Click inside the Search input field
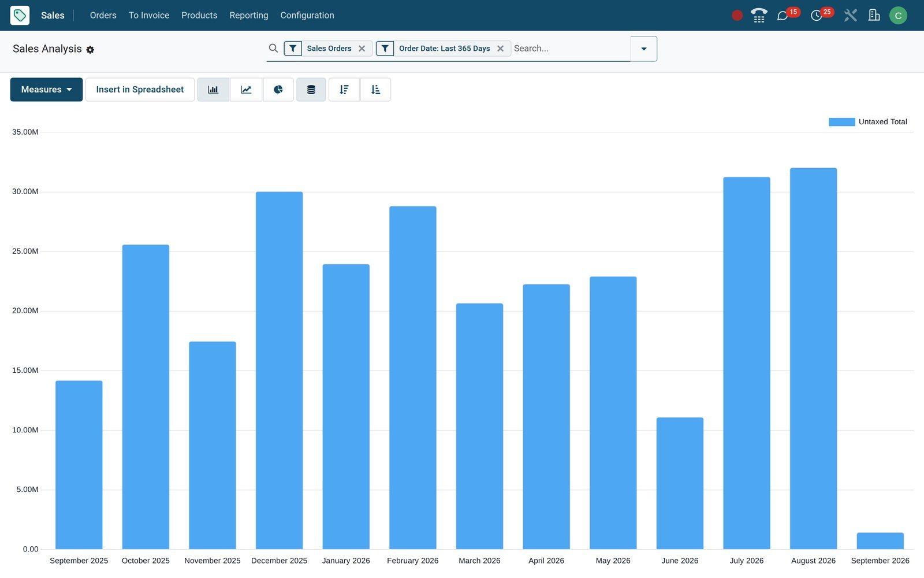This screenshot has height=578, width=924. [x=571, y=49]
